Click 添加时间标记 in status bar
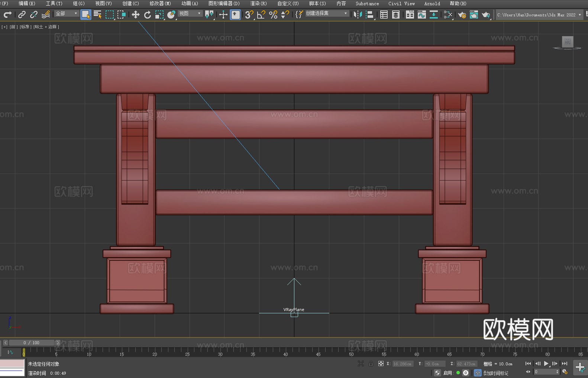588x378 pixels. (x=495, y=373)
